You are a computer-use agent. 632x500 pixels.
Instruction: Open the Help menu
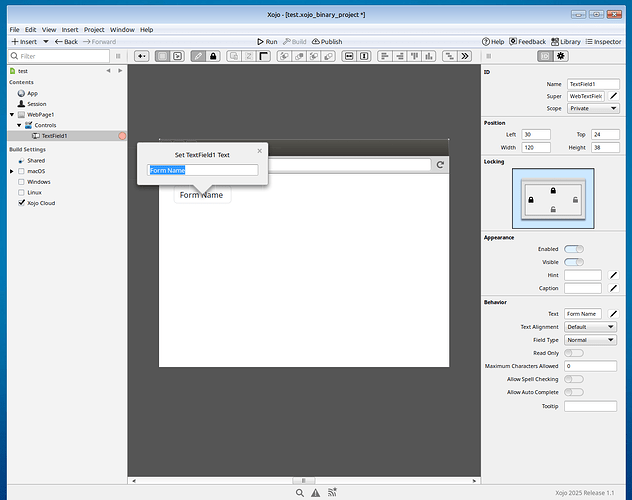[147, 29]
